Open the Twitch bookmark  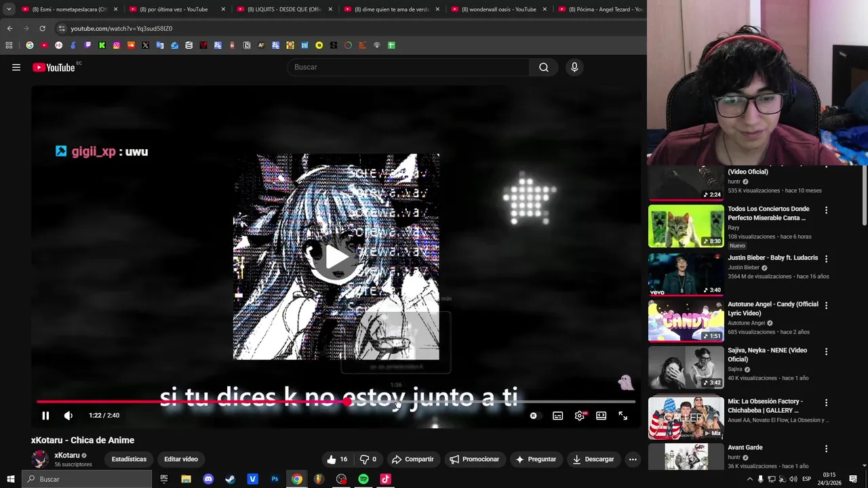click(x=87, y=45)
